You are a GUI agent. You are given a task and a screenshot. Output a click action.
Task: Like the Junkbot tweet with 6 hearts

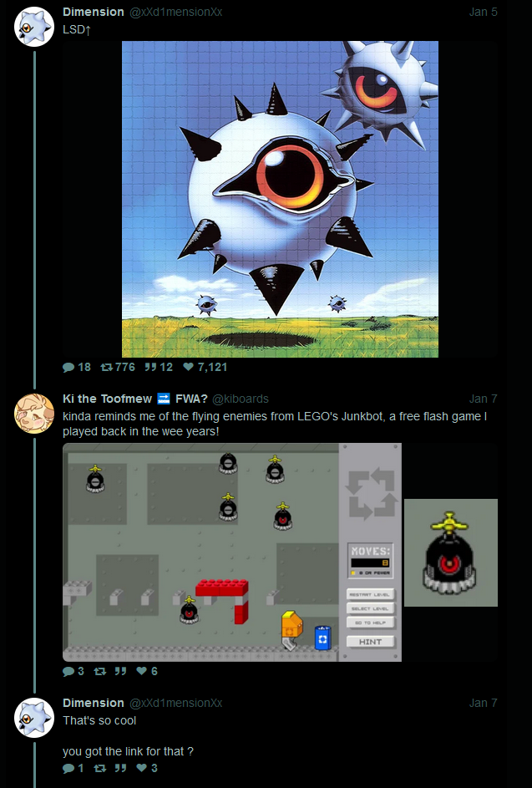[x=142, y=671]
